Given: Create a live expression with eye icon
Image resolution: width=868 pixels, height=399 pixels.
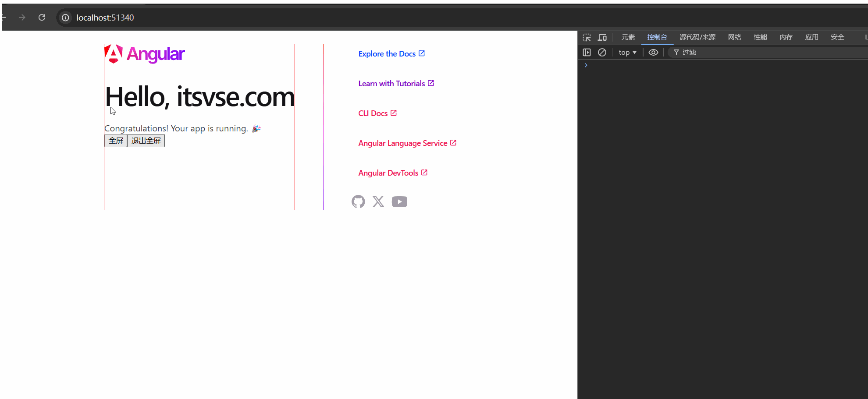Looking at the screenshot, I should [x=653, y=53].
